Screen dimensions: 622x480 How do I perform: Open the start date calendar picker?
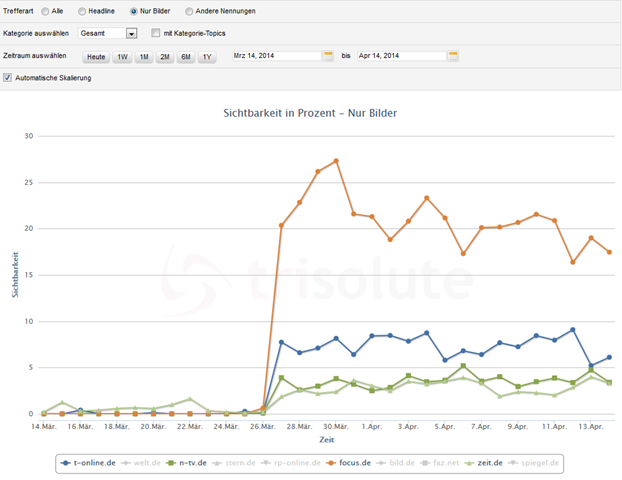pyautogui.click(x=328, y=56)
